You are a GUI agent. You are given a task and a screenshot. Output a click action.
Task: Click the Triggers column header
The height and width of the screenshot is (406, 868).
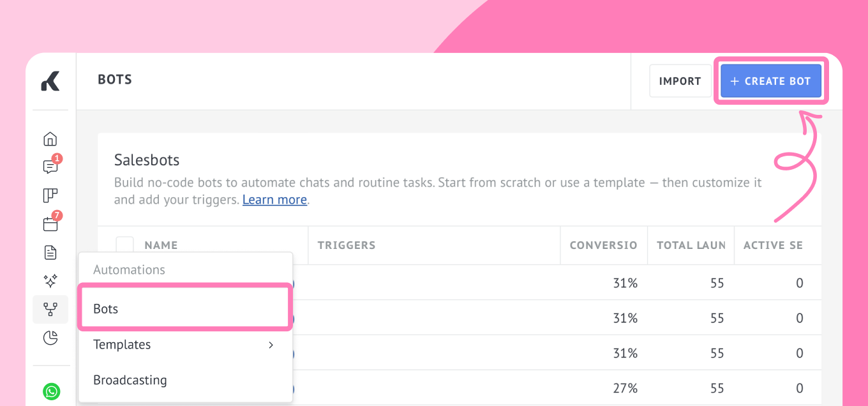(x=347, y=245)
